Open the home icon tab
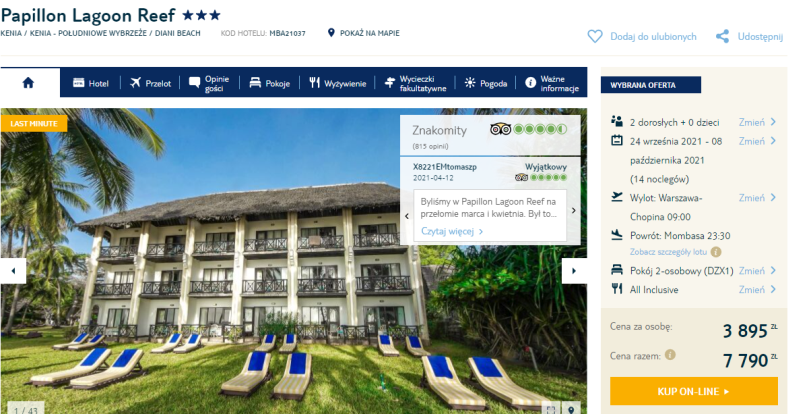 click(x=29, y=83)
